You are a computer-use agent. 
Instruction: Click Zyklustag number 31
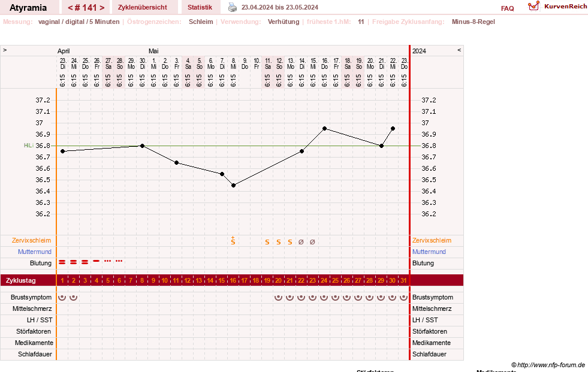pos(403,280)
